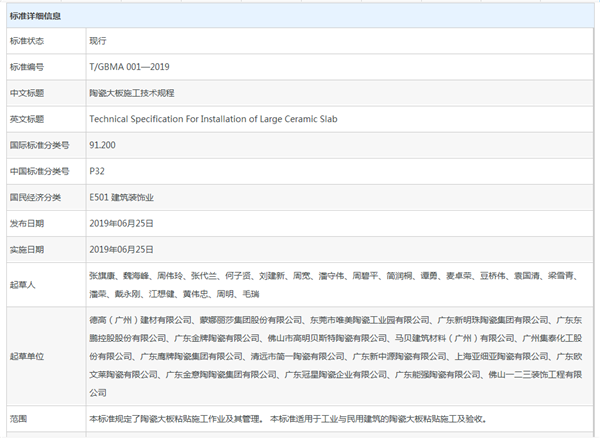
Task: Select the 起草单位 label cell
Action: point(46,356)
